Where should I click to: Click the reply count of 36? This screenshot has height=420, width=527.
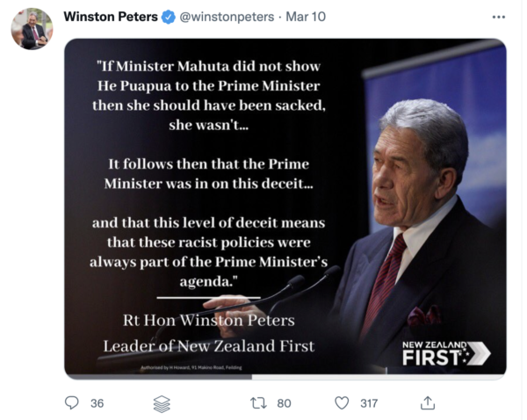[x=97, y=403]
